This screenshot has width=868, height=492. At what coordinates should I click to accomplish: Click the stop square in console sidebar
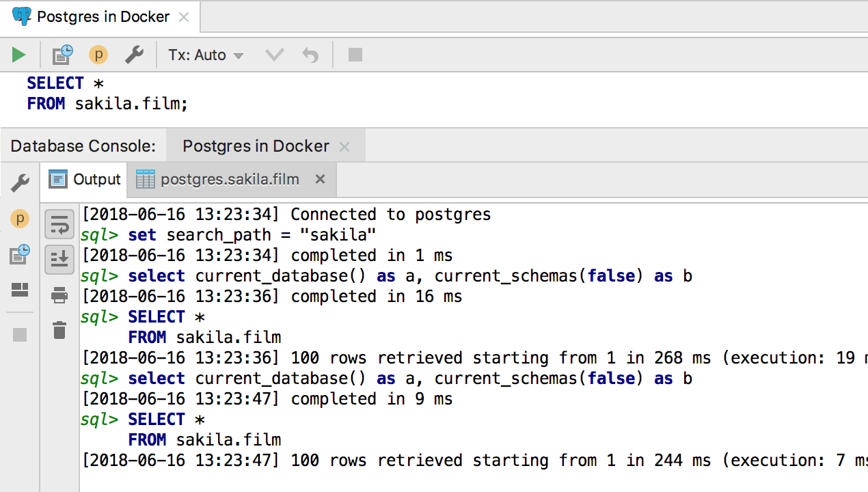coord(20,335)
